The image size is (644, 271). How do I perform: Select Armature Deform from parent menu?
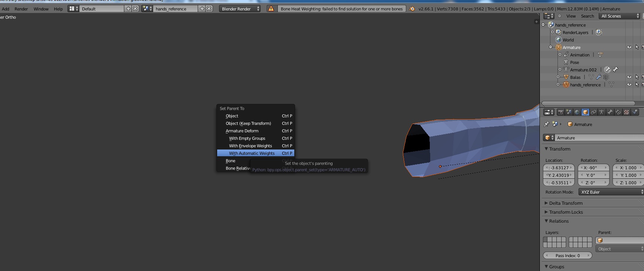point(242,131)
